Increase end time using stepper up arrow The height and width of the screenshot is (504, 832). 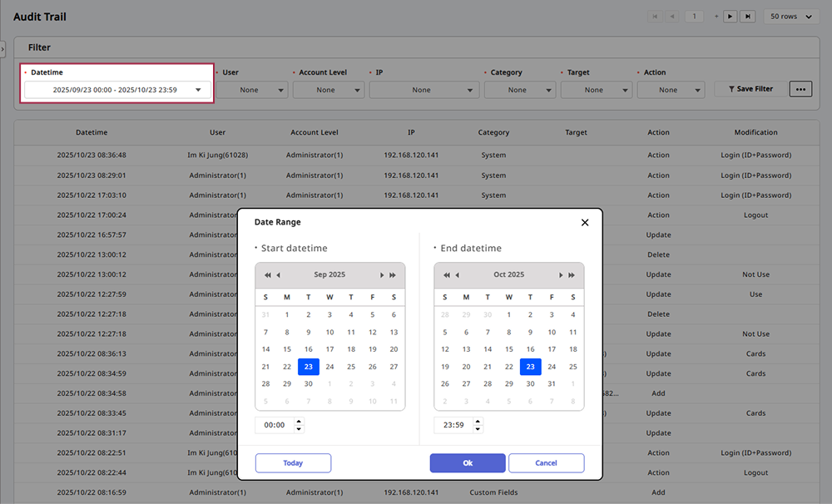click(478, 422)
